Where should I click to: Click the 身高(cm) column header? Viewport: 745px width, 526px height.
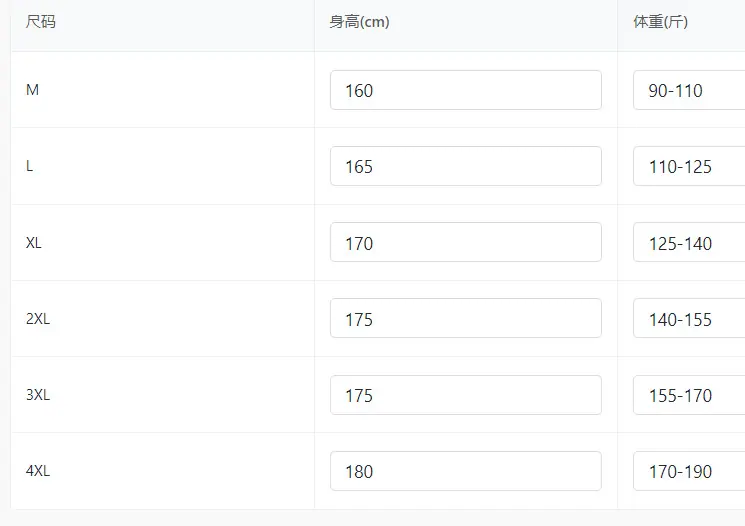click(x=359, y=21)
